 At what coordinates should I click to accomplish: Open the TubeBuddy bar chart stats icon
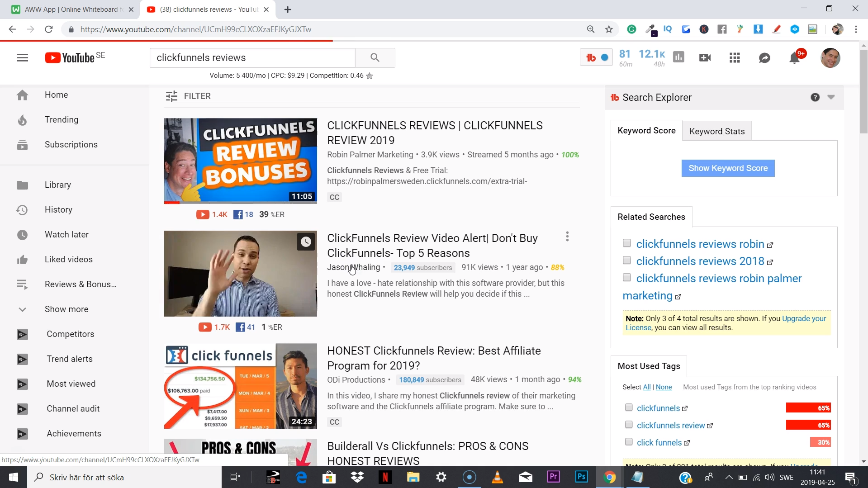tap(678, 57)
